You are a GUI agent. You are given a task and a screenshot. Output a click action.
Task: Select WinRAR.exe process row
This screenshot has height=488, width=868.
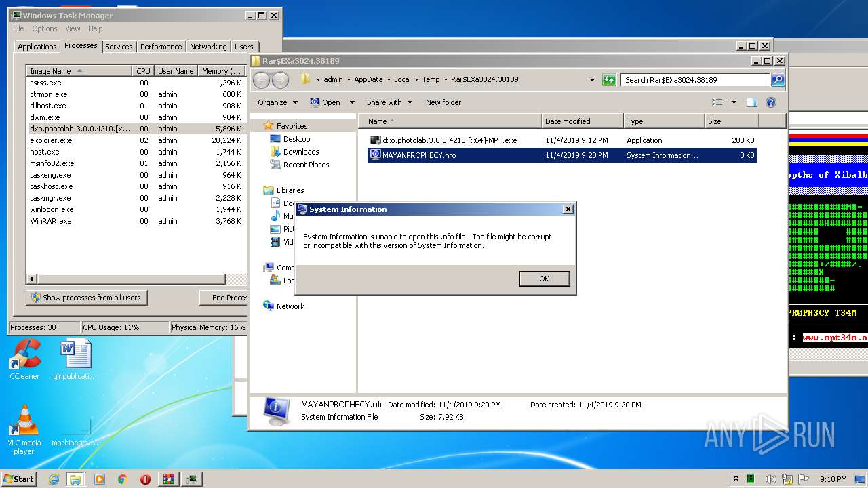[136, 221]
